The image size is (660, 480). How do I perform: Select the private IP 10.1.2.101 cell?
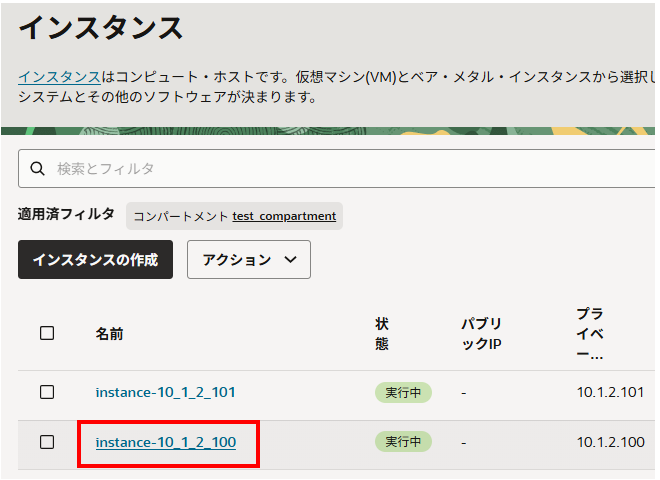pyautogui.click(x=610, y=392)
